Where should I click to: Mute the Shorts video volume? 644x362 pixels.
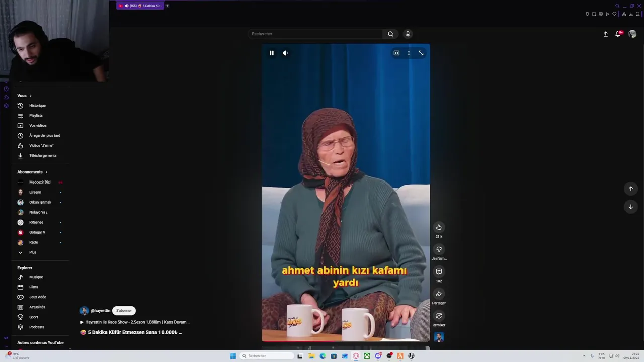285,53
